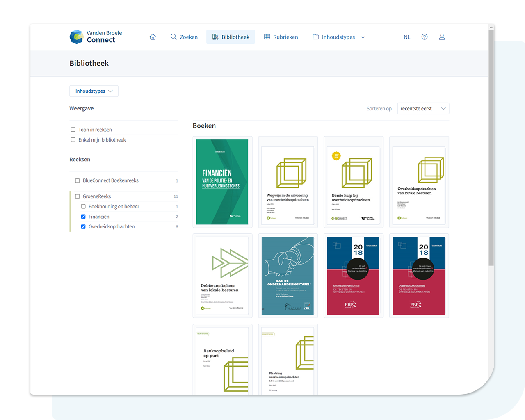Check the GroeneReeks filter checkbox
This screenshot has height=420, width=525.
pyautogui.click(x=78, y=196)
